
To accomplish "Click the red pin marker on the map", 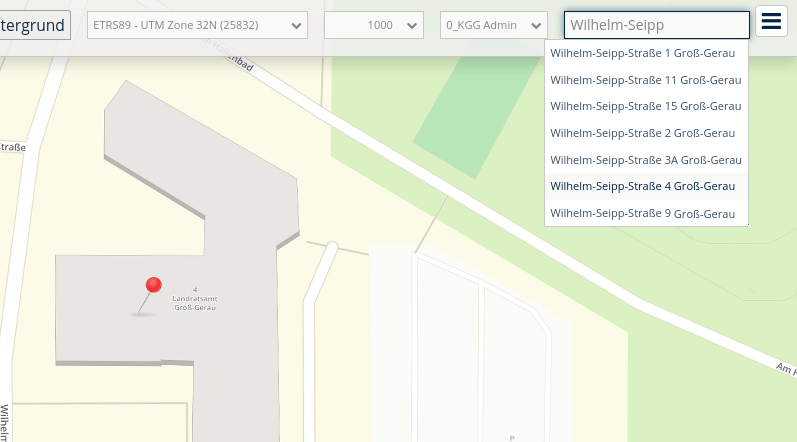I will point(153,287).
